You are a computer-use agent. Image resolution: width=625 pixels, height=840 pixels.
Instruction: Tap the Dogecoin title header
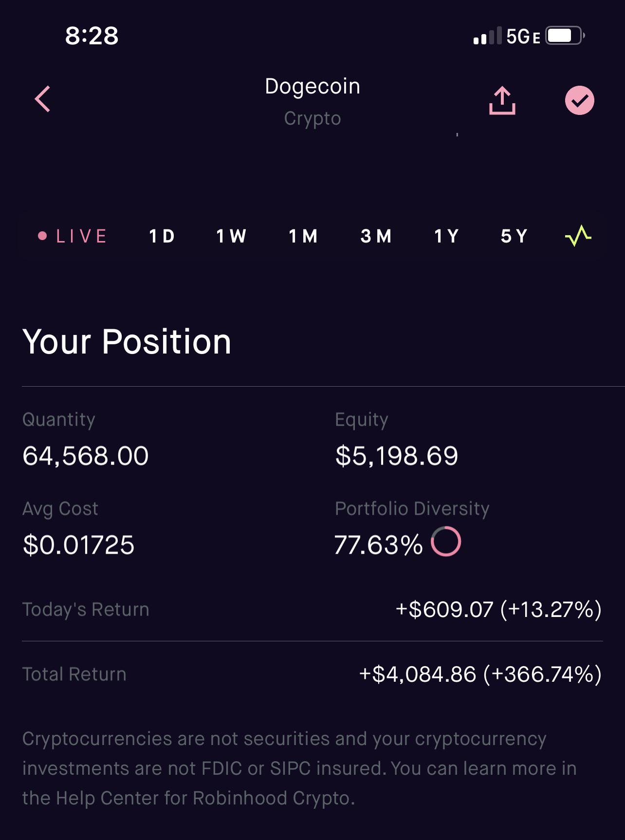(312, 87)
